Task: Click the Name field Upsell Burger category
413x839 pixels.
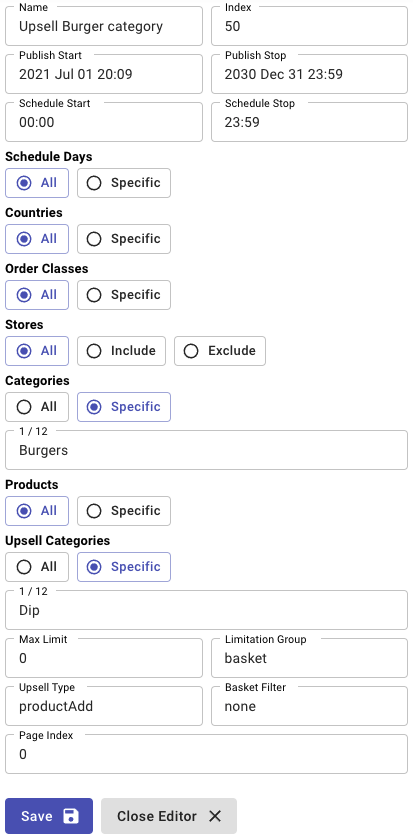Action: click(x=104, y=26)
